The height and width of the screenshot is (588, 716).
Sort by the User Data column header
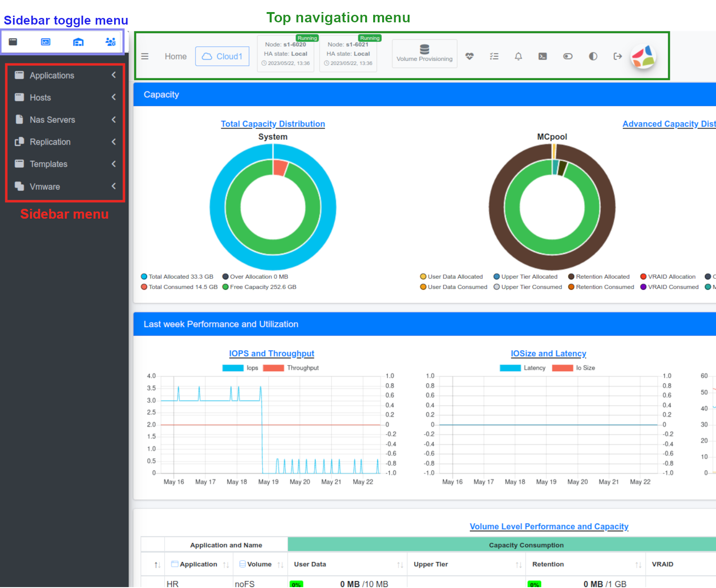pyautogui.click(x=310, y=564)
